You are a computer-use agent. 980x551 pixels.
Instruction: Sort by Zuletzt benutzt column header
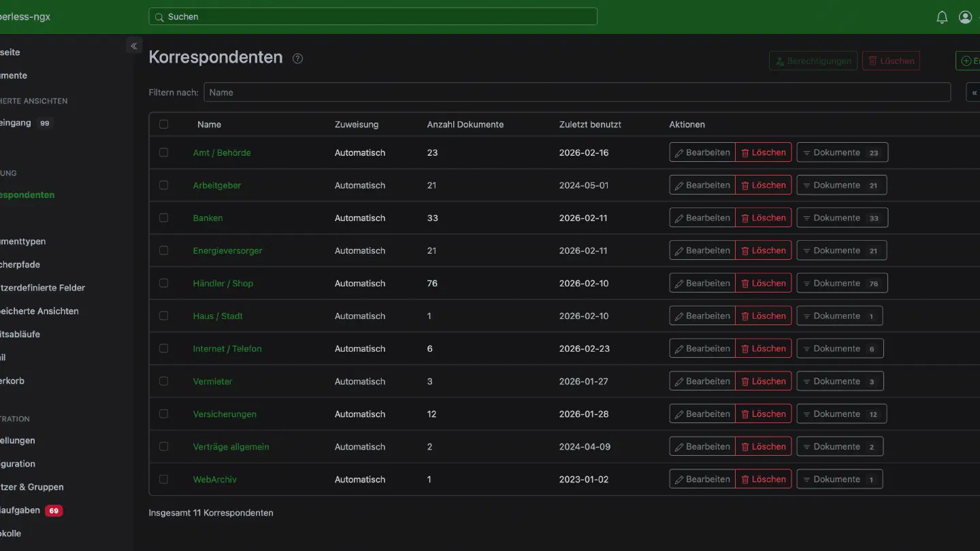590,124
